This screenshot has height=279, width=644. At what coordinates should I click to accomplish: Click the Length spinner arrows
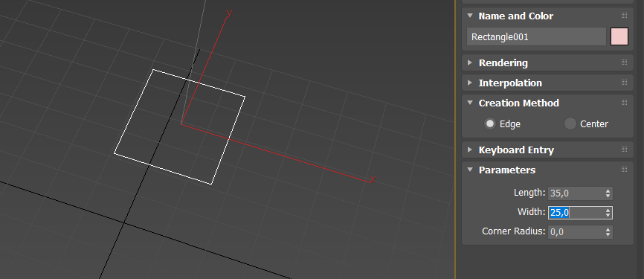tap(608, 193)
